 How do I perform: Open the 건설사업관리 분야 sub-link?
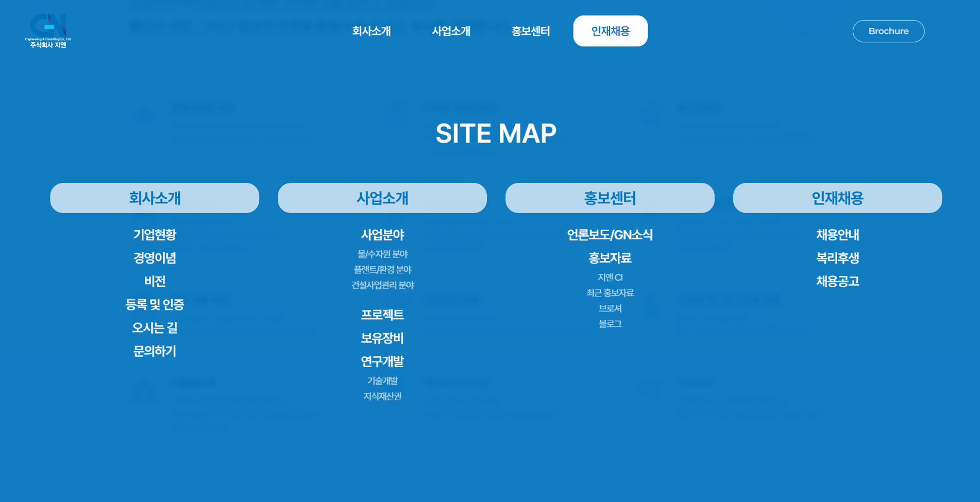(382, 285)
